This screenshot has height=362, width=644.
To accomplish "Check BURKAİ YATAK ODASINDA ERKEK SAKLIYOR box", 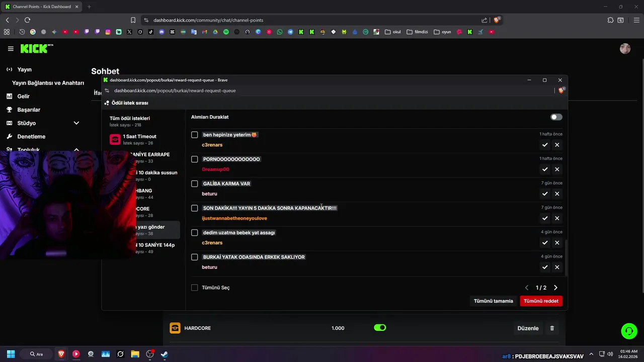I will (x=195, y=257).
